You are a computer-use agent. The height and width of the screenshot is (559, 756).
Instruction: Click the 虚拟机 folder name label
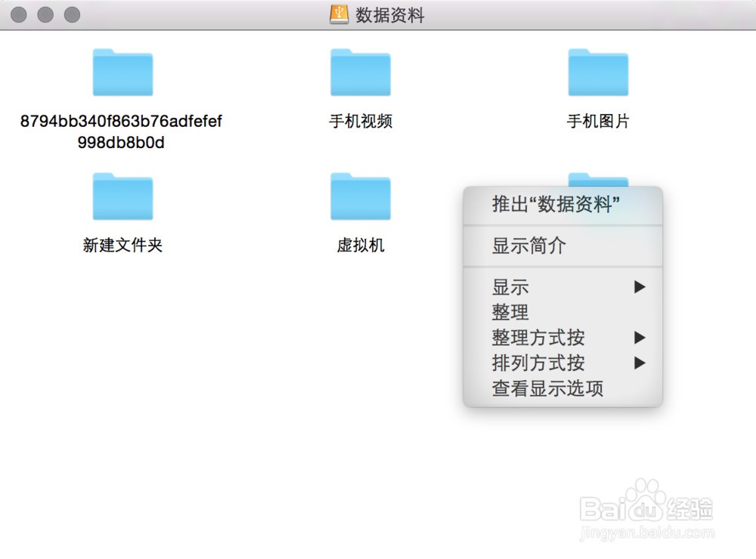361,245
